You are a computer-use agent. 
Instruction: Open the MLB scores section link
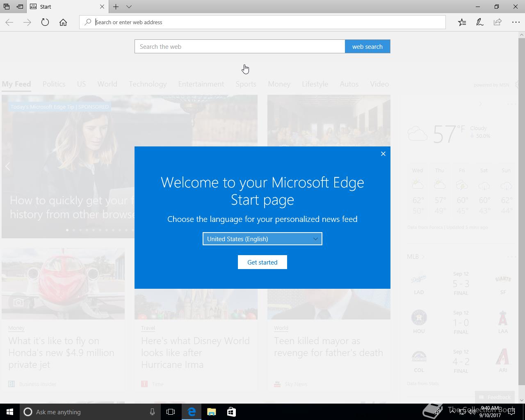[x=415, y=256]
